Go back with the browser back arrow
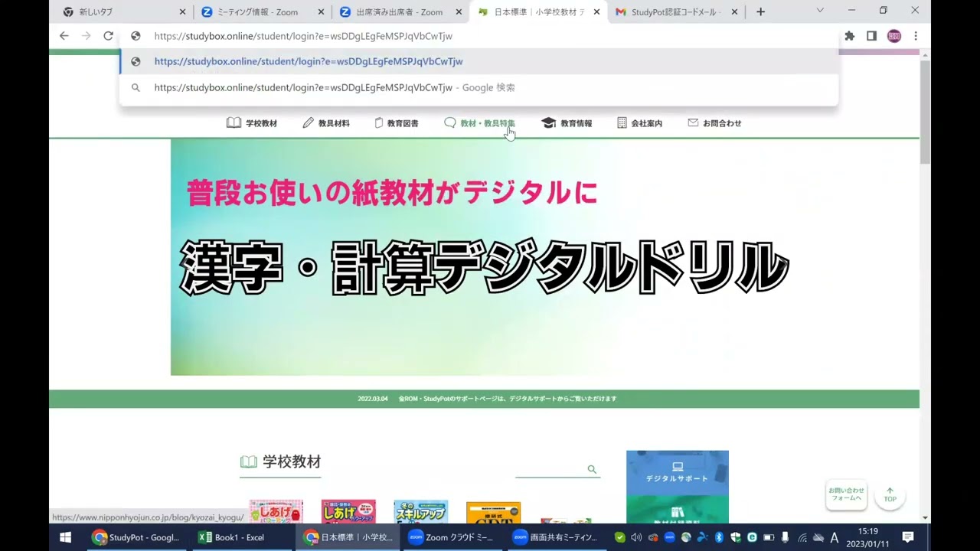Screen dimensions: 980x551 [x=64, y=36]
